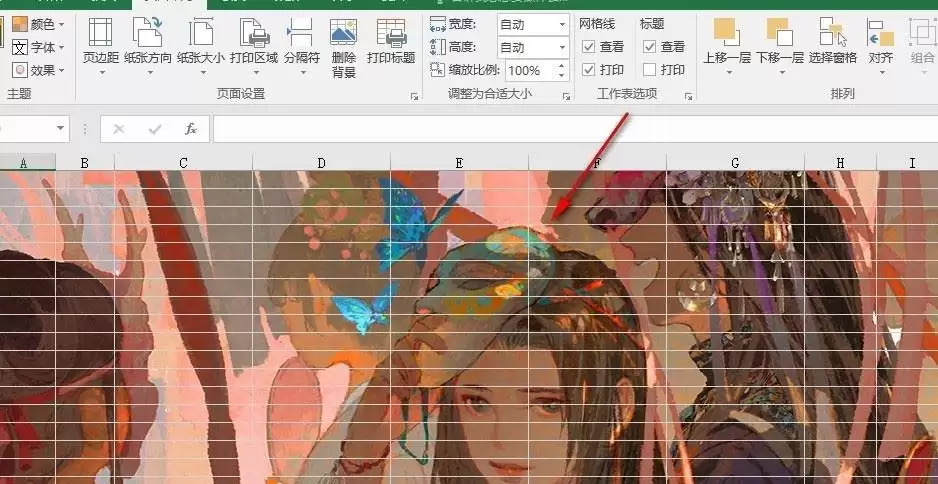
Task: Decrease 缩放比例 with the down spinner
Action: [x=561, y=75]
